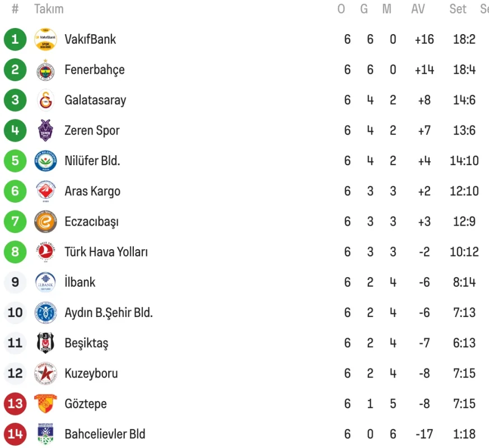
Task: Click the rank 1 green badge
Action: 15,39
